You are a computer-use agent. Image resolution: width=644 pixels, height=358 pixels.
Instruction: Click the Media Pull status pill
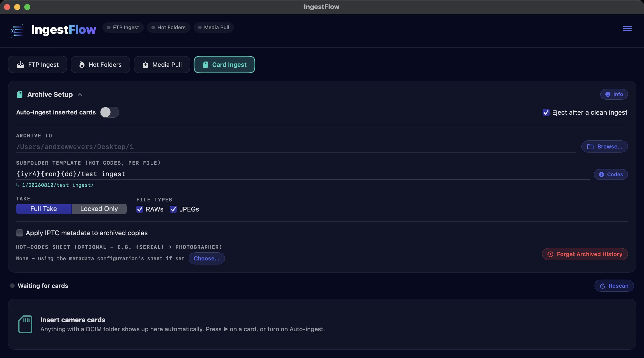coord(214,27)
